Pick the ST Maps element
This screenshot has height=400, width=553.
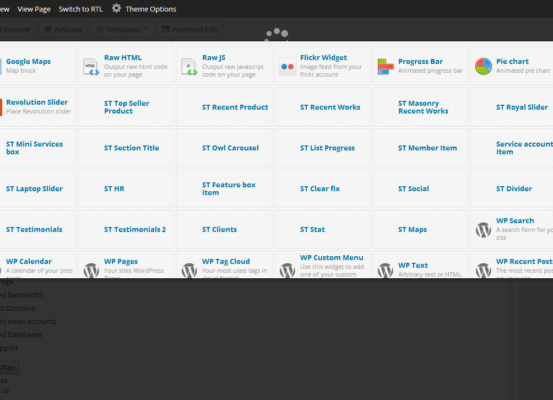pos(420,229)
